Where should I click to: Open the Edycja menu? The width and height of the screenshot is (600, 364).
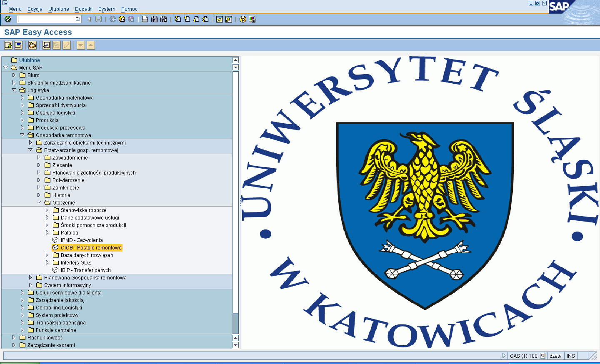(x=35, y=9)
